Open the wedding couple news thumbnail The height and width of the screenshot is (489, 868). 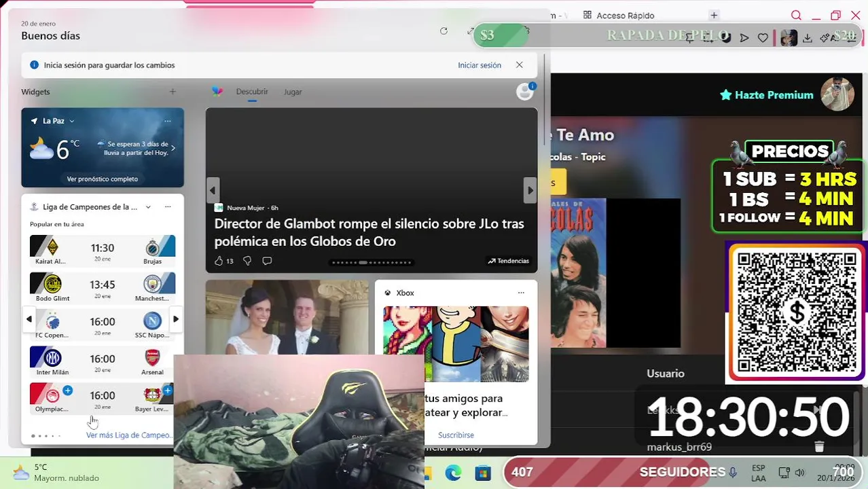287,317
